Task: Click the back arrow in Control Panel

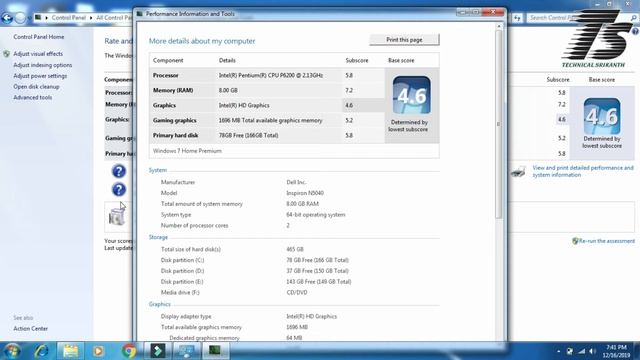Action: pos(7,18)
